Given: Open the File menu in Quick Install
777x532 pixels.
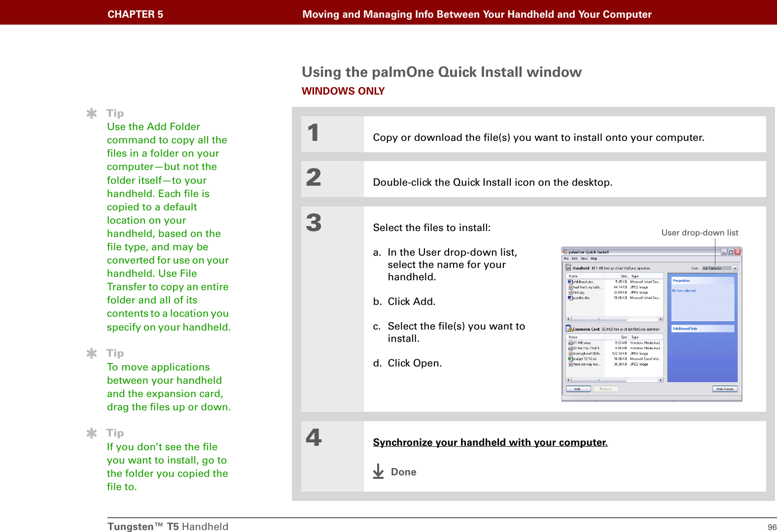Looking at the screenshot, I should click(x=566, y=259).
